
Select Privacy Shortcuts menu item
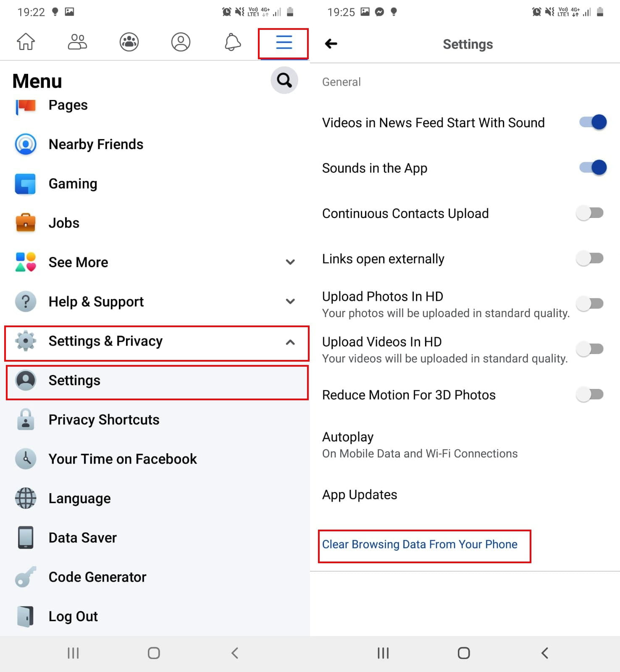(x=155, y=420)
